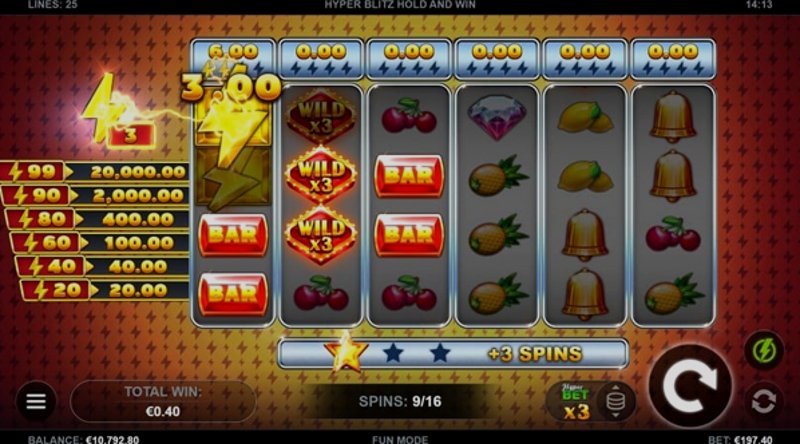Select the 80 bolts 400.00 prize row
Viewport: 800px width, 444px height.
tap(98, 219)
